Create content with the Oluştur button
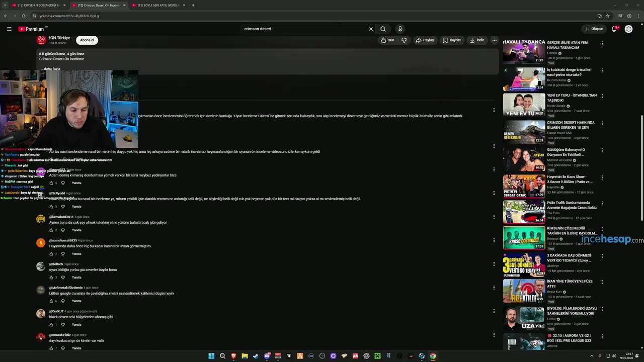The image size is (644, 362). (594, 29)
